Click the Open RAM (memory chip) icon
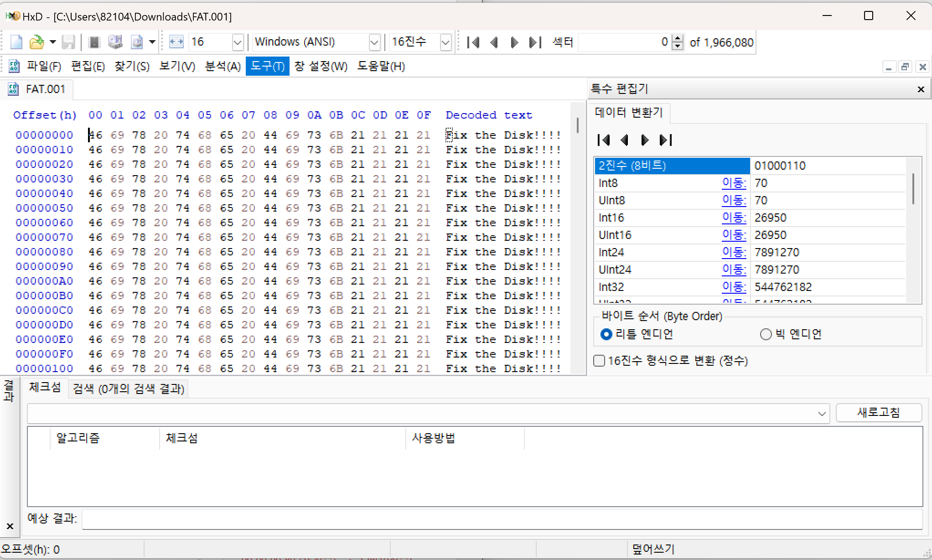932x560 pixels. (x=94, y=42)
